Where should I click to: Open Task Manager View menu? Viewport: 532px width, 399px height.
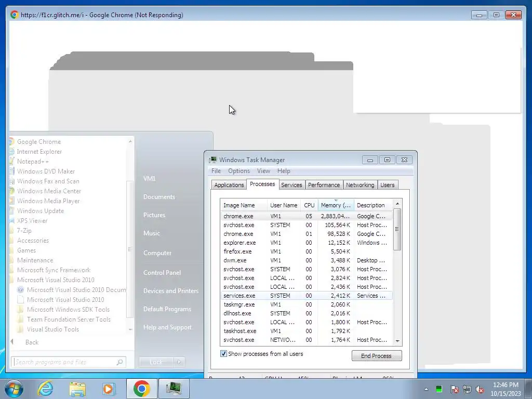(x=263, y=170)
